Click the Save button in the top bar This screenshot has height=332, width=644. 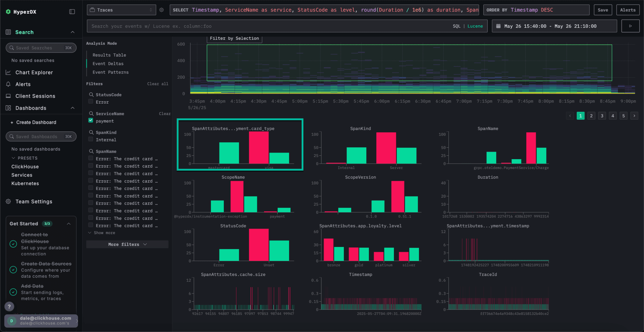(603, 10)
